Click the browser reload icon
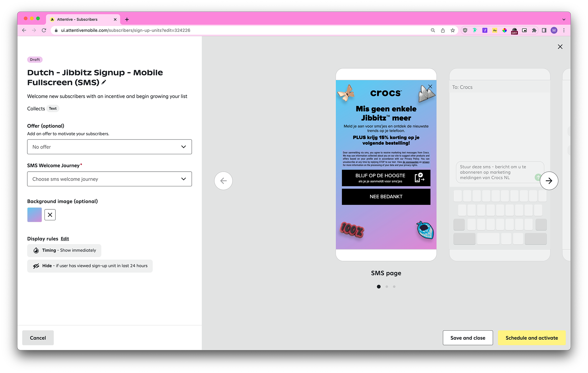 click(x=44, y=30)
